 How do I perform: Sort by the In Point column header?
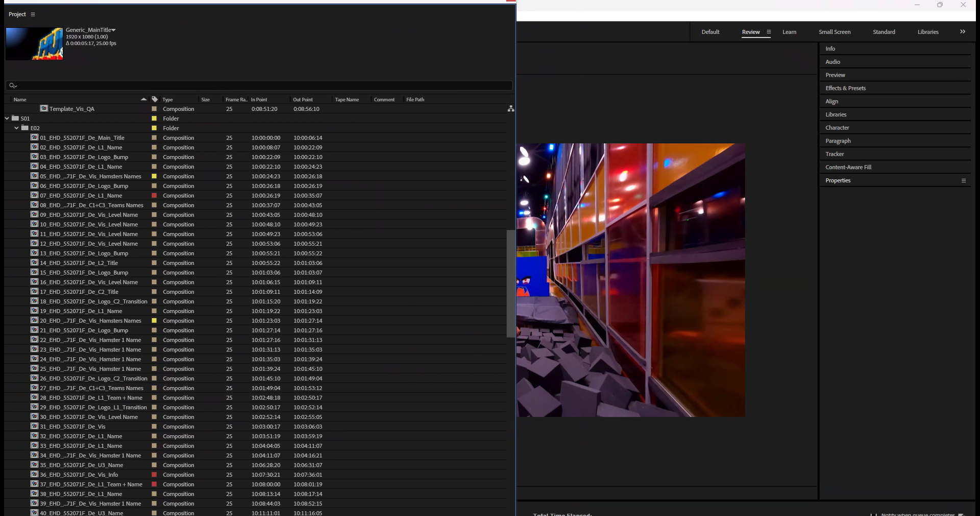pyautogui.click(x=259, y=100)
